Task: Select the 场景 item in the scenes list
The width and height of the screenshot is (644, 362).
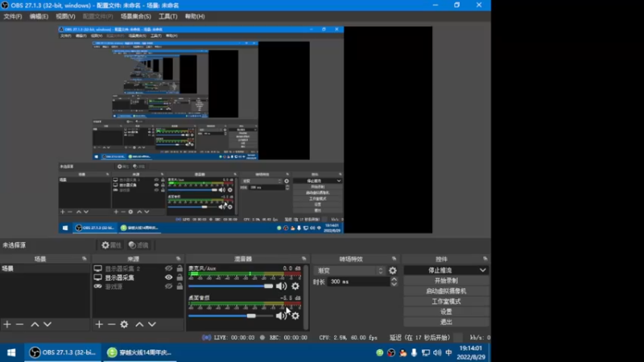Action: (x=45, y=269)
